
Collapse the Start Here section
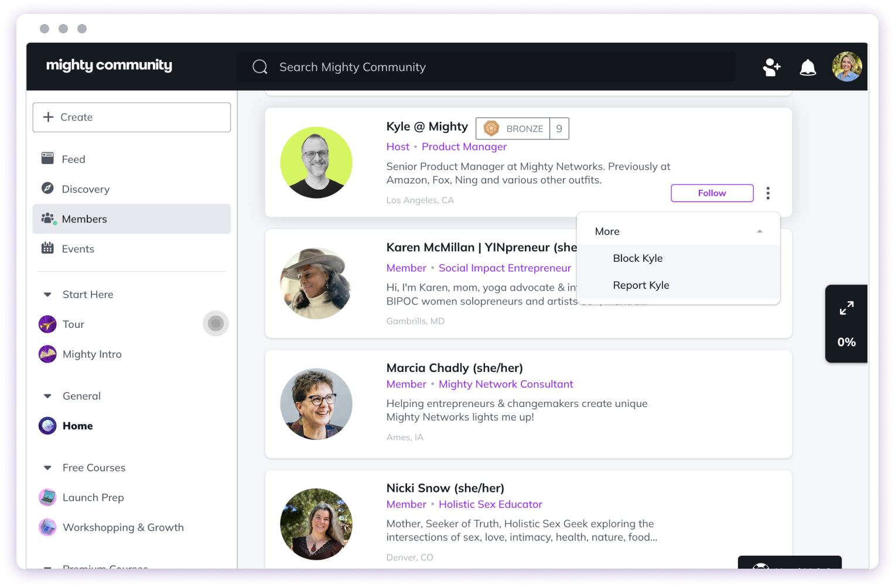[47, 295]
